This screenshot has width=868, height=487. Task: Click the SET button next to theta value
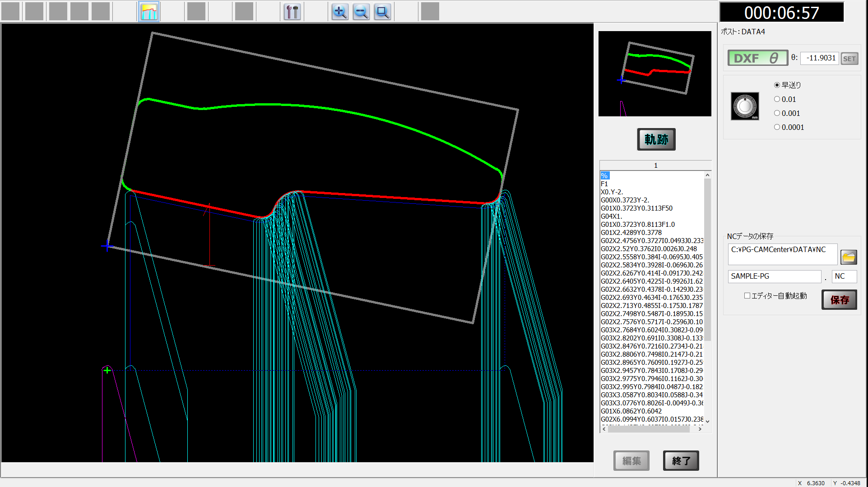[849, 58]
